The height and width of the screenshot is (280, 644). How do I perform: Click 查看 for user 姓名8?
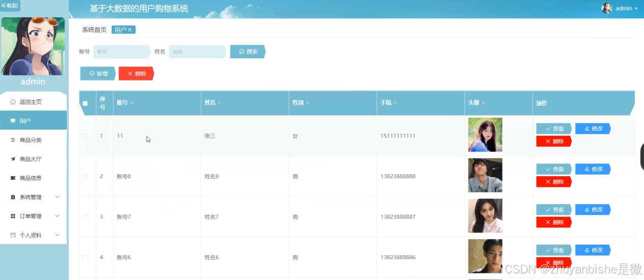pos(554,169)
